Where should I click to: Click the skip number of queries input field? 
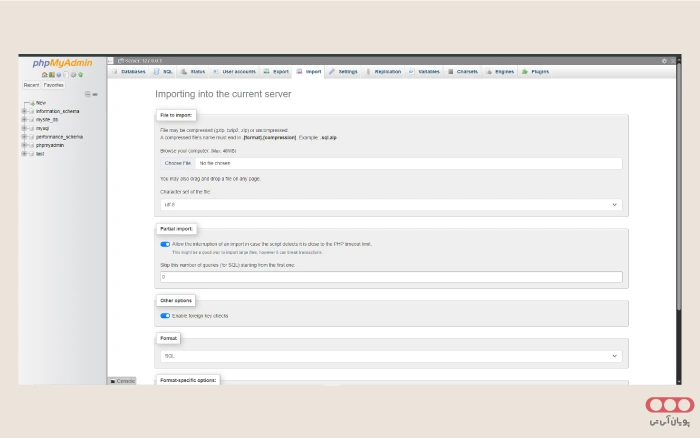click(391, 277)
